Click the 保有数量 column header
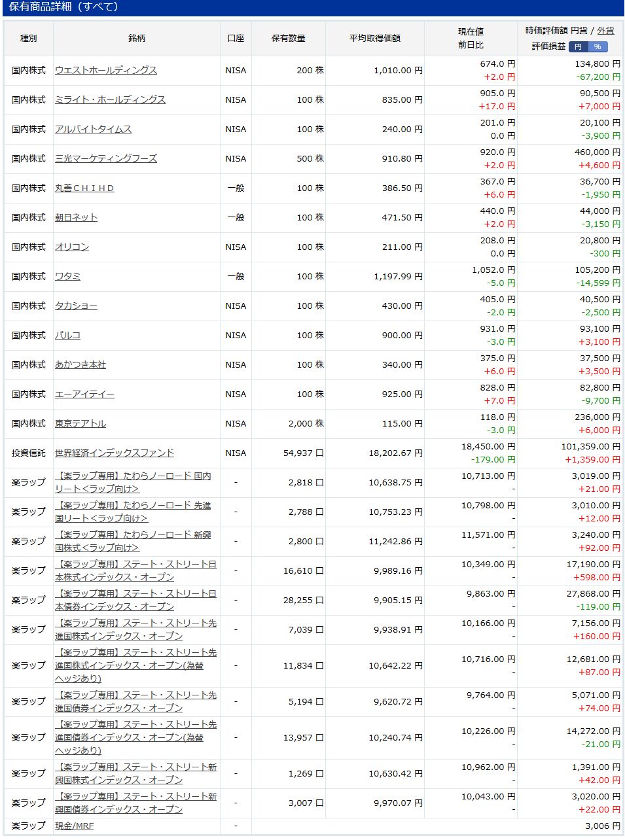The image size is (625, 840). (x=289, y=38)
